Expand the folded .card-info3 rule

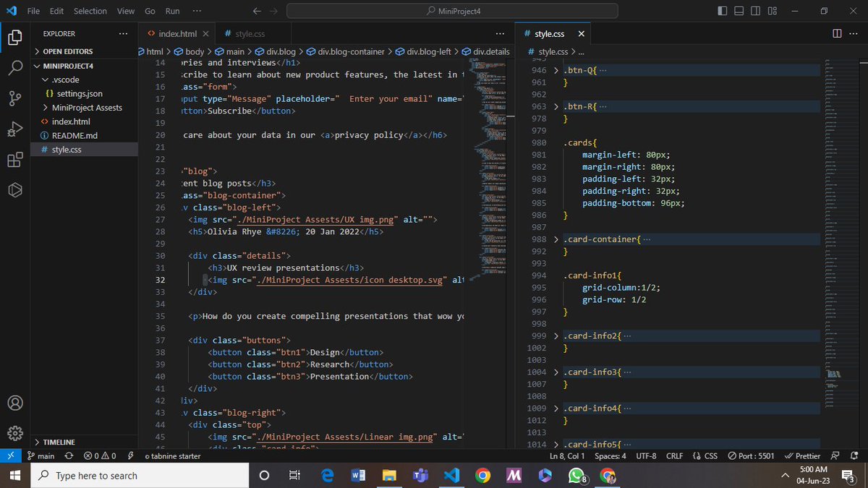556,372
